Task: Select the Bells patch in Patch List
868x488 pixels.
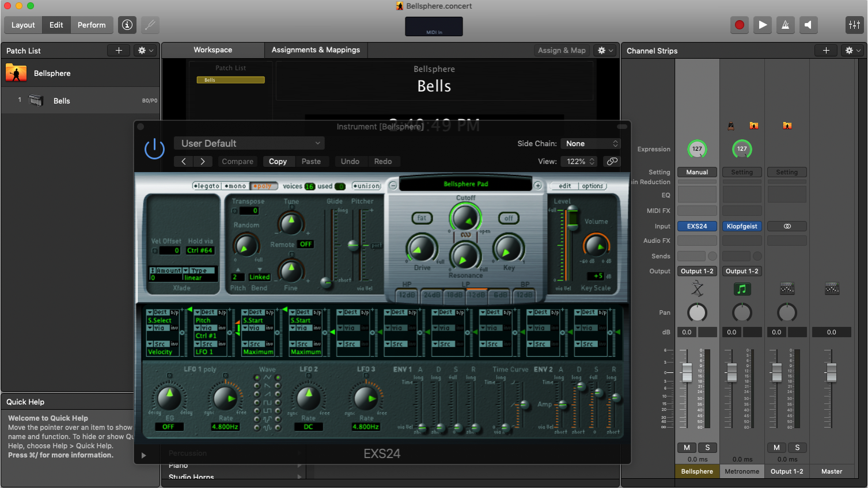Action: click(x=80, y=101)
